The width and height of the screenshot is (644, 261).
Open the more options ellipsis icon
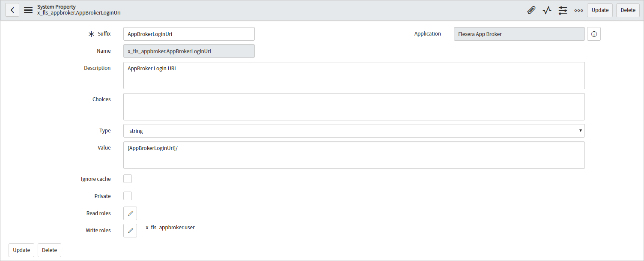[578, 10]
